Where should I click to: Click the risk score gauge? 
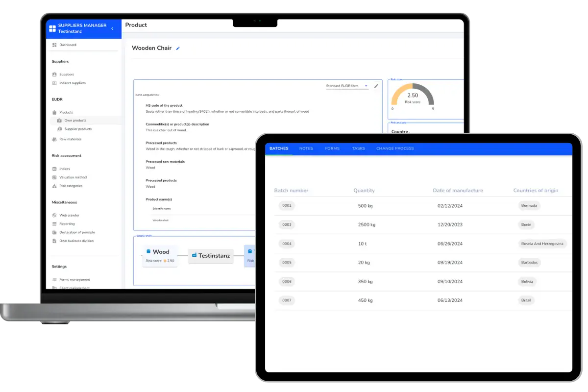coord(412,96)
